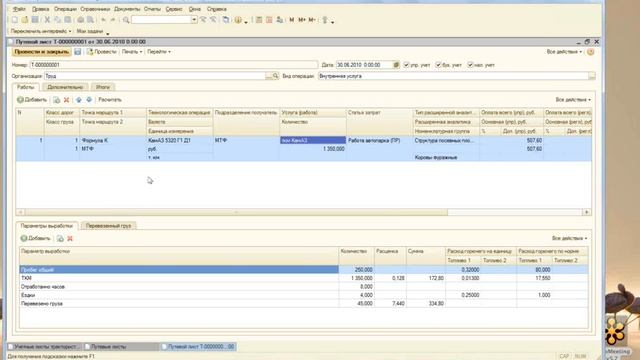Click the Save diskette icon in main toolbar
640x360 pixels.
coord(35,20)
